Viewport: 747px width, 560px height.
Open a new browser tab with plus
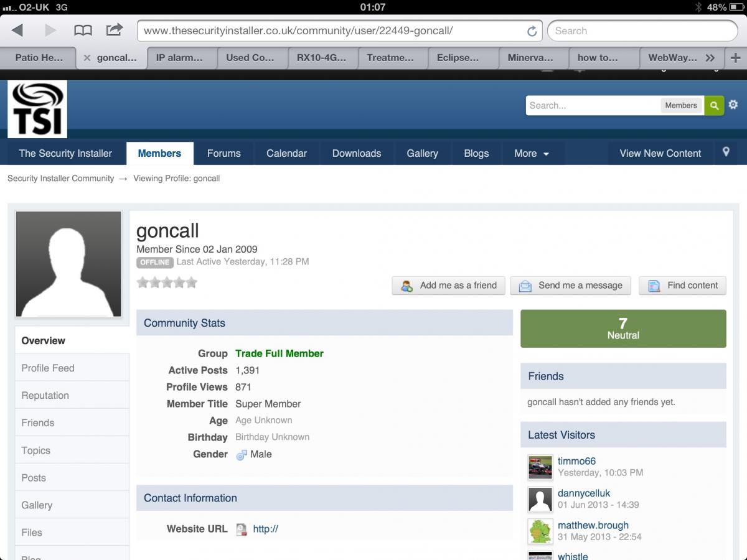(x=736, y=58)
